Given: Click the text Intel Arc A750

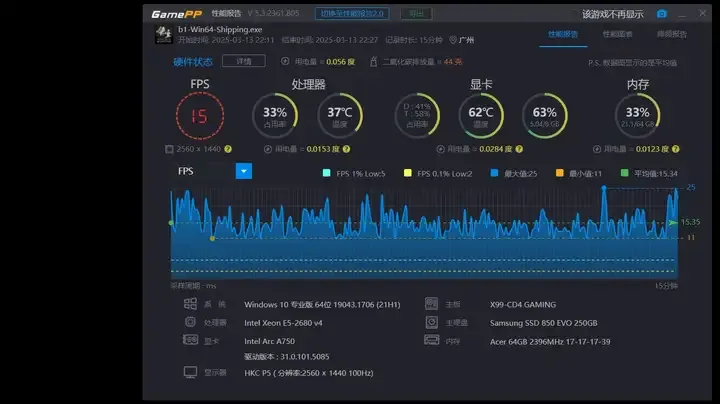Looking at the screenshot, I should (x=270, y=341).
